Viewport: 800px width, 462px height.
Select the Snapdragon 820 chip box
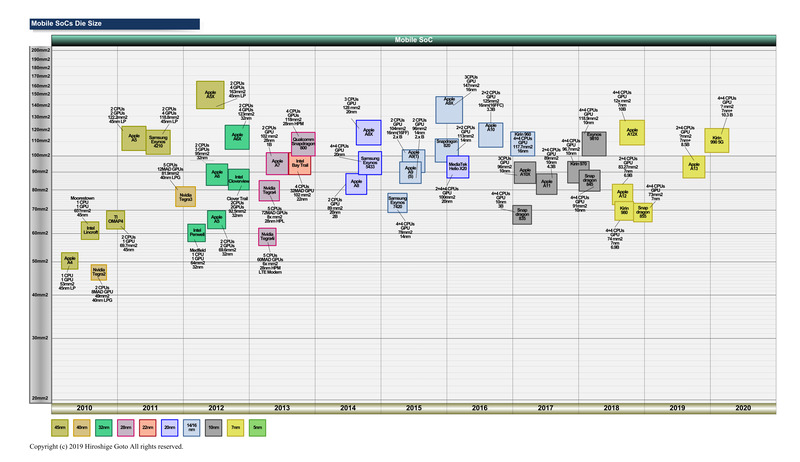447,150
